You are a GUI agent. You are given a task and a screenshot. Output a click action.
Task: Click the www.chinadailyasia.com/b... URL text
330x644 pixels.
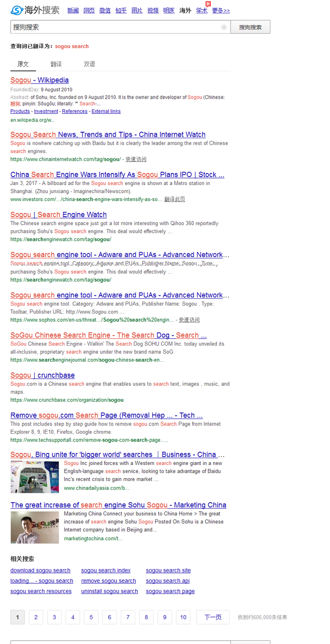[97, 488]
